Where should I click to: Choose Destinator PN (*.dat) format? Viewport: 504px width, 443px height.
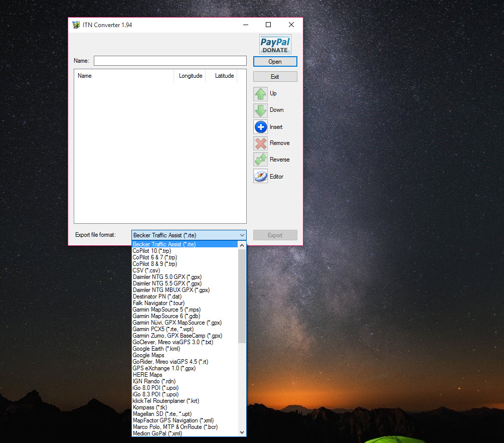[x=185, y=297]
